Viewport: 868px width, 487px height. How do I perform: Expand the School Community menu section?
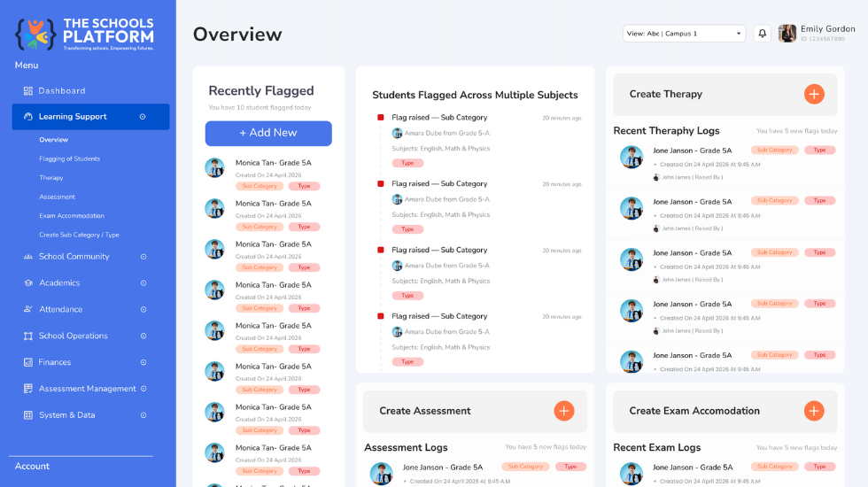pos(143,257)
